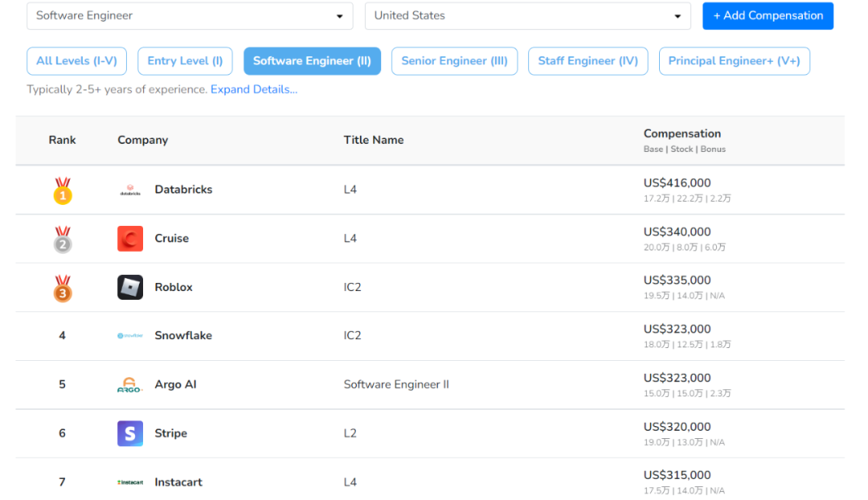Open the United States location dropdown
The width and height of the screenshot is (868, 500).
pos(527,15)
